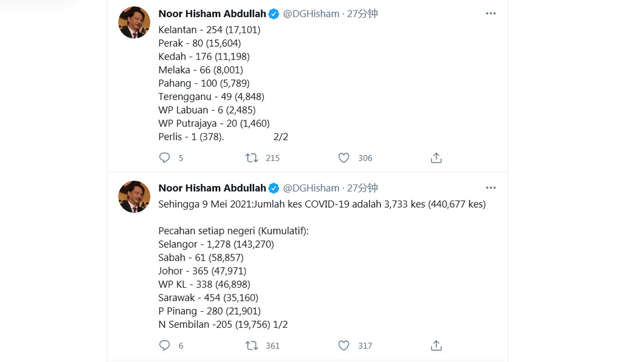Open the more options menu on the first tweet

click(491, 14)
